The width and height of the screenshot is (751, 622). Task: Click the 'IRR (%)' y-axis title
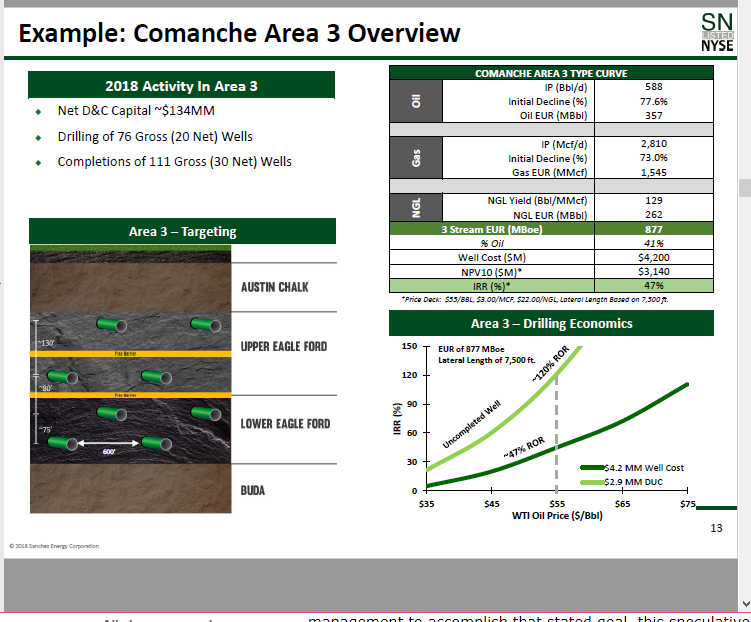pos(397,418)
